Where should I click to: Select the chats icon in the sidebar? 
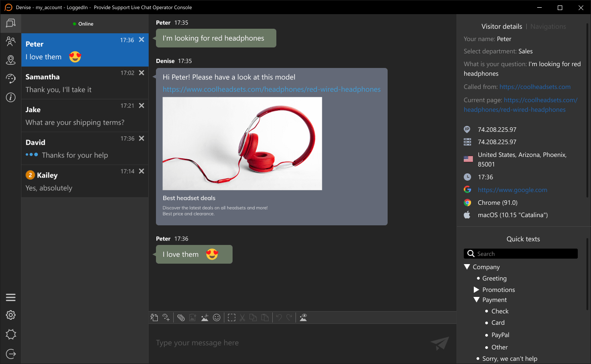10,23
